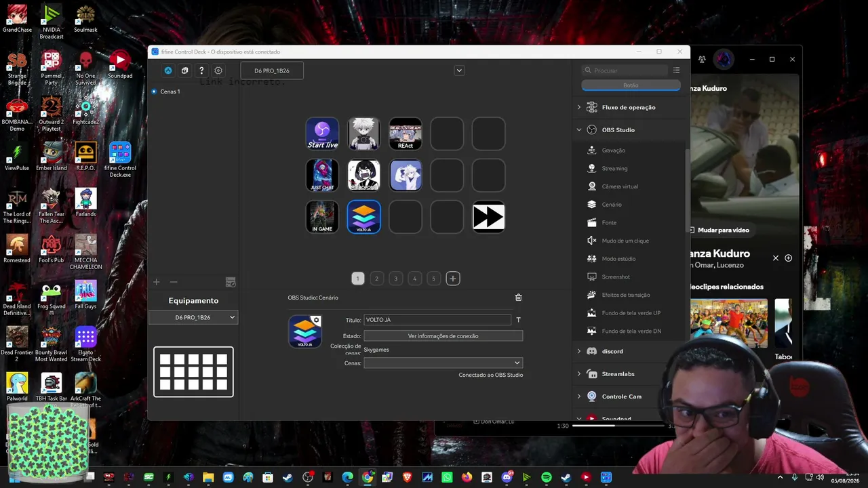868x488 pixels.
Task: Open Google Chrome from the taskbar
Action: 368,477
